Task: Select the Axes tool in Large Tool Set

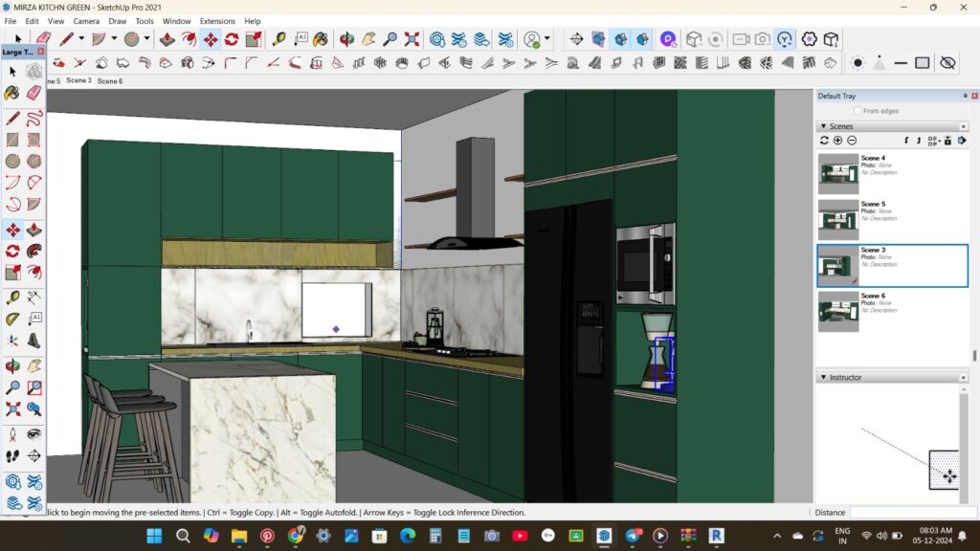Action: click(x=12, y=342)
